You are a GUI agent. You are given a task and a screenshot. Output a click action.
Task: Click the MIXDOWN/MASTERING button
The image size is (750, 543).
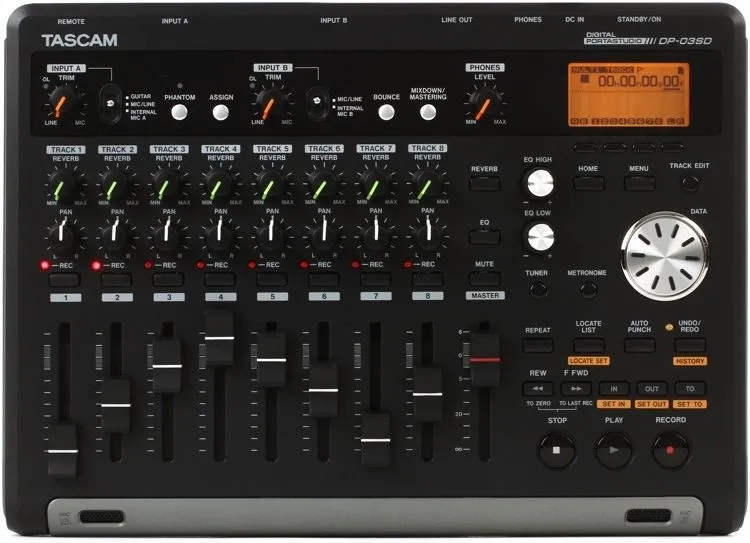coord(428,112)
